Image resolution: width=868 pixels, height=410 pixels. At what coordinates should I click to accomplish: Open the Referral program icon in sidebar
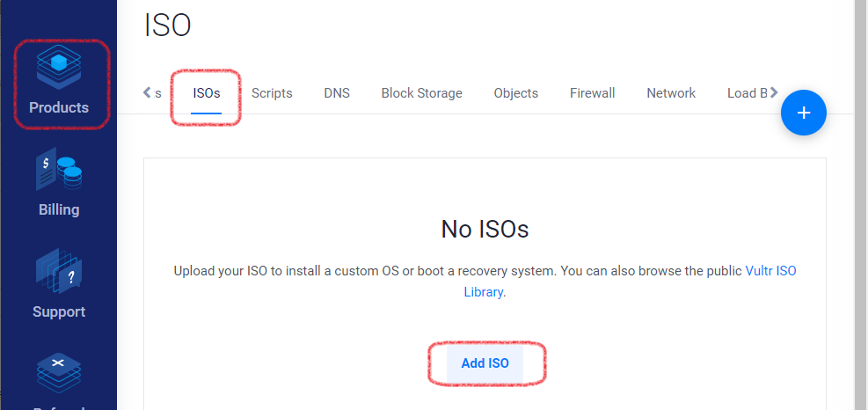[x=59, y=373]
